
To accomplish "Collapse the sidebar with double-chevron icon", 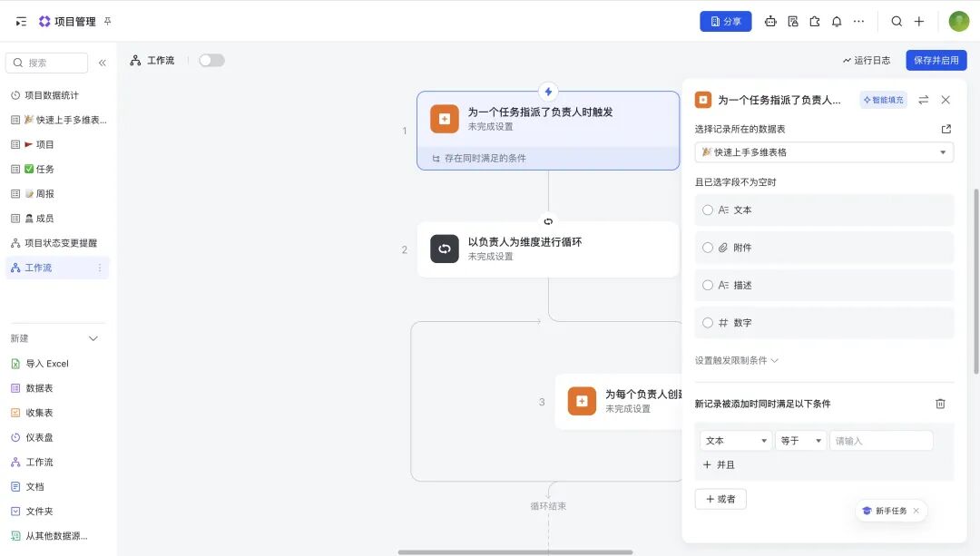I will coord(103,63).
